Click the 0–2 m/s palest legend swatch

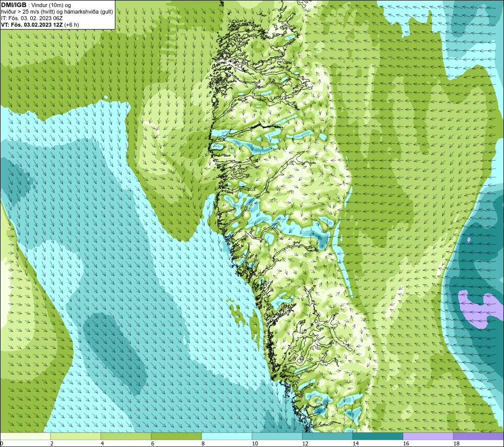tap(25, 436)
